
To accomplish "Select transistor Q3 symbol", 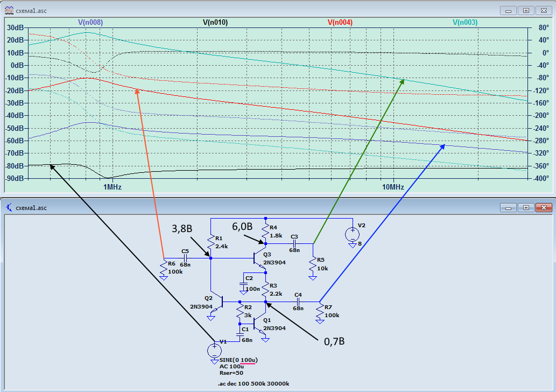I will (x=261, y=258).
